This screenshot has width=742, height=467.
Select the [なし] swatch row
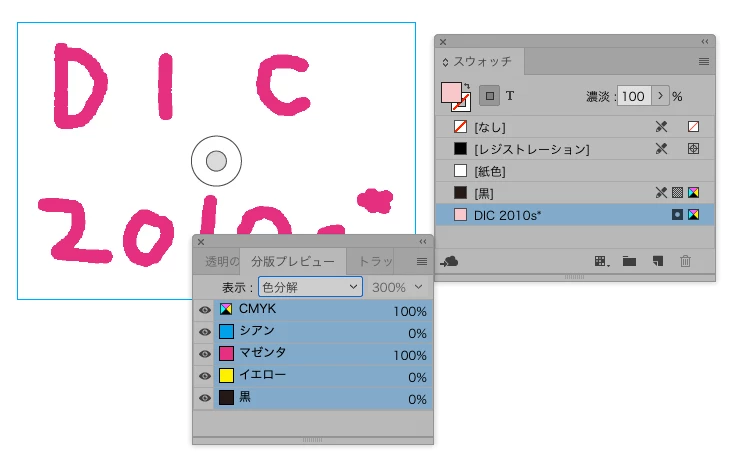[574, 127]
